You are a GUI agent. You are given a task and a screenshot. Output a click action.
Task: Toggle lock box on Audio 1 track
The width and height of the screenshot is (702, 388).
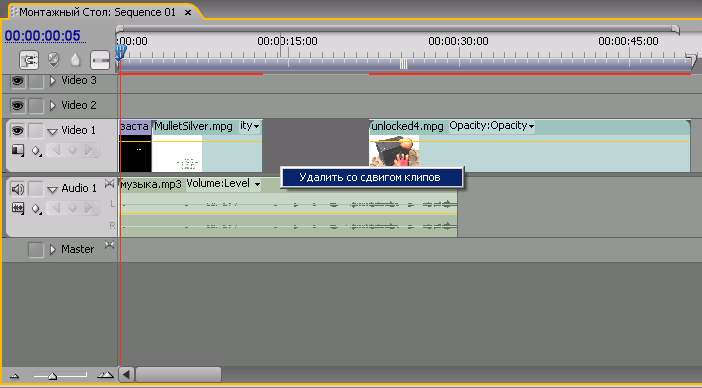[36, 189]
